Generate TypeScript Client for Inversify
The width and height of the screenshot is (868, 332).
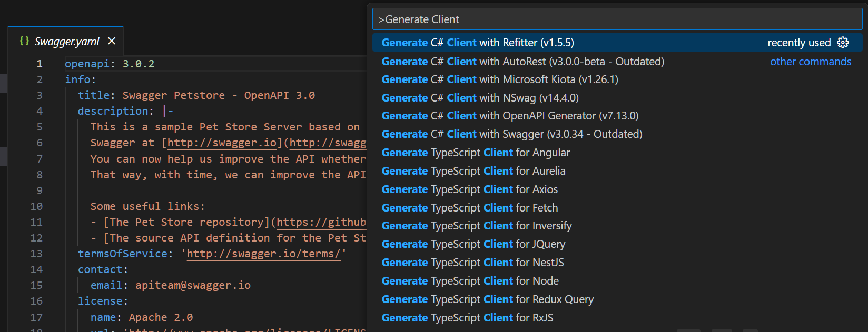(617, 226)
